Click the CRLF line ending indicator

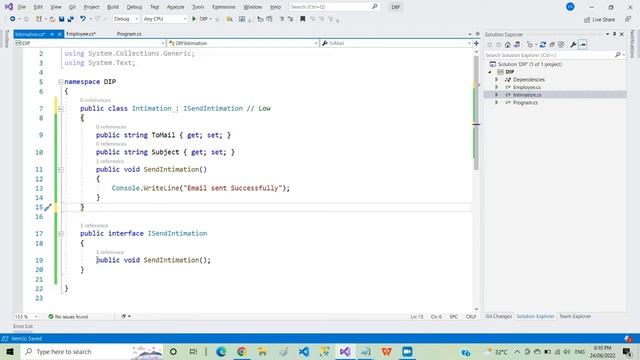point(471,317)
